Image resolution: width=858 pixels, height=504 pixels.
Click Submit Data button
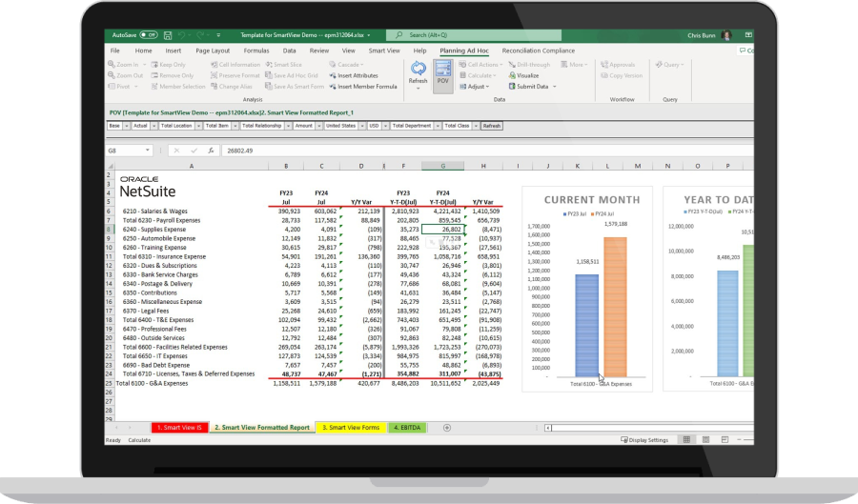coord(528,87)
